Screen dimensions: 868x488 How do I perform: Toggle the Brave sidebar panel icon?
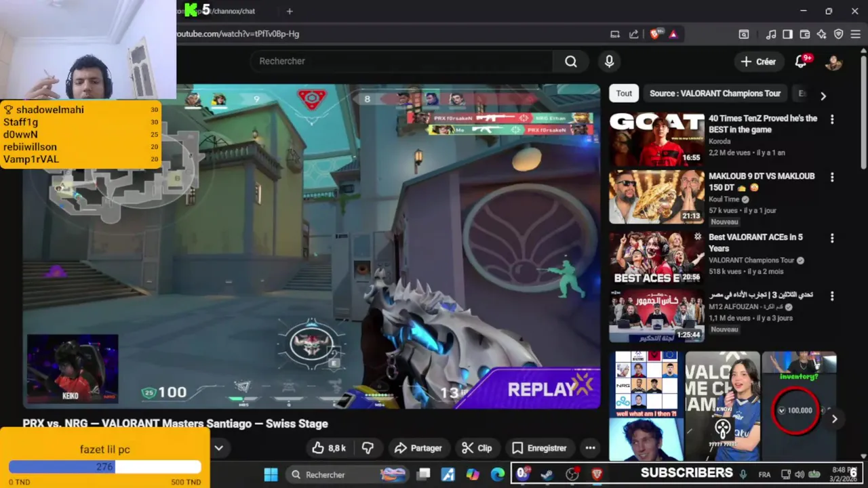coord(787,34)
